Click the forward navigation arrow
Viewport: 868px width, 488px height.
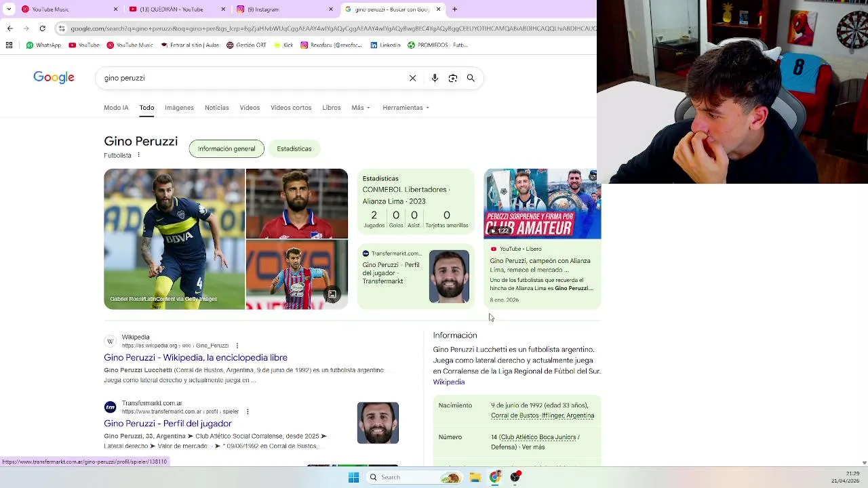click(26, 28)
